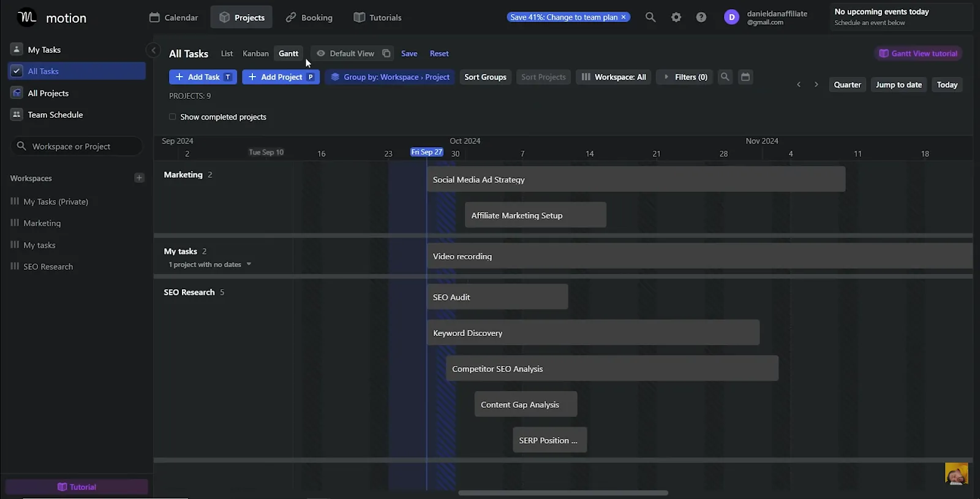Click the Gantt View tutorial link
Screen dimensions: 980x499
coord(918,53)
